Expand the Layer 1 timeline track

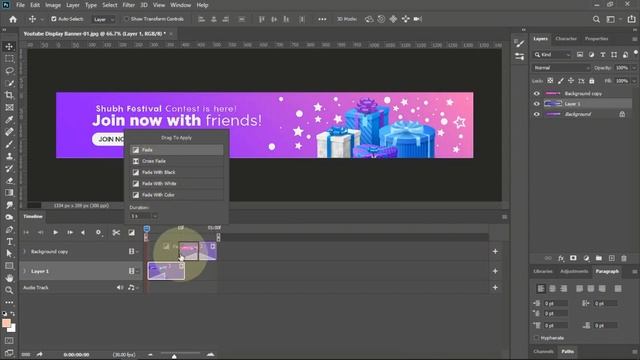pos(24,271)
